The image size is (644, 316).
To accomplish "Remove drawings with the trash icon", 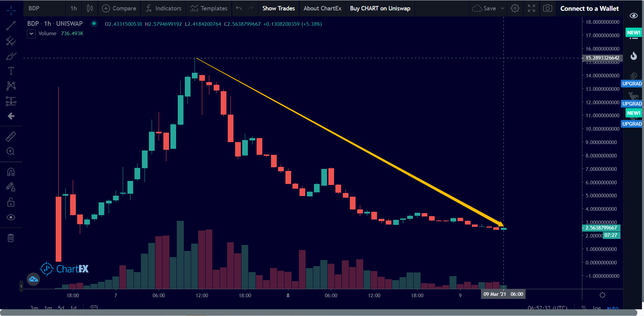I will [x=11, y=238].
